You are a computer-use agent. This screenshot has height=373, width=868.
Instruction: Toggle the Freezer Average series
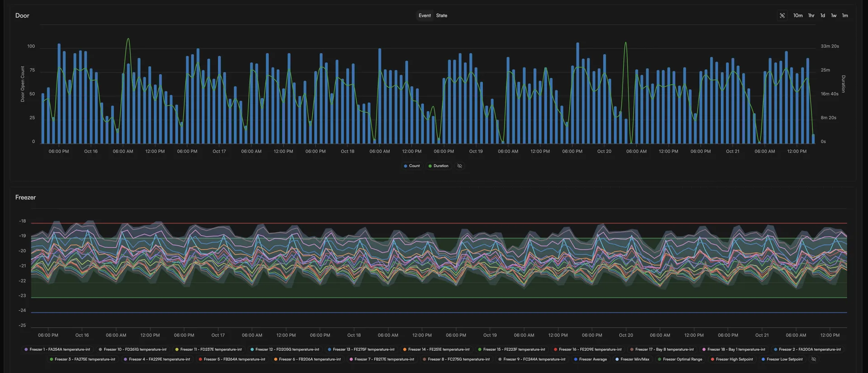click(590, 359)
